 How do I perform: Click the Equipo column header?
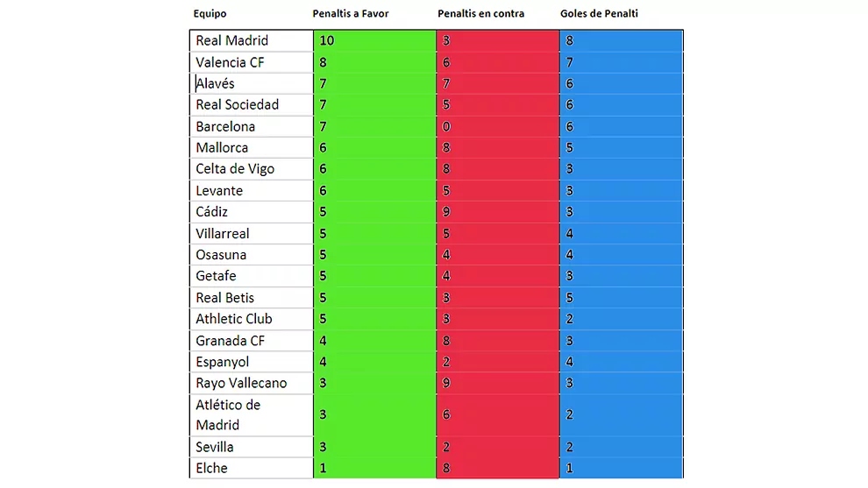(x=210, y=14)
